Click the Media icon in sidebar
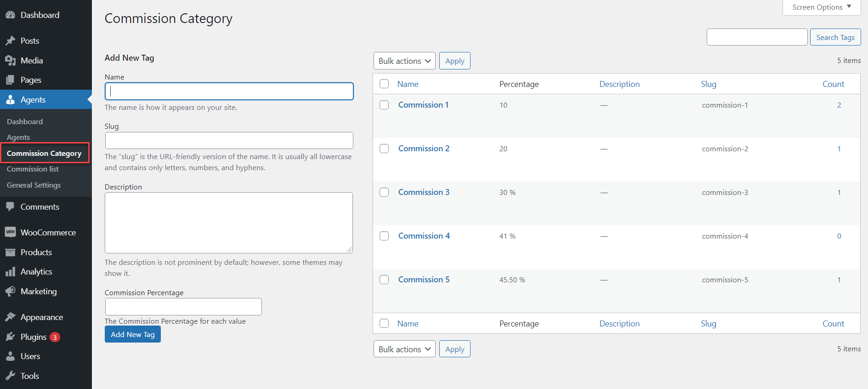Viewport: 868px width, 389px height. coord(10,61)
